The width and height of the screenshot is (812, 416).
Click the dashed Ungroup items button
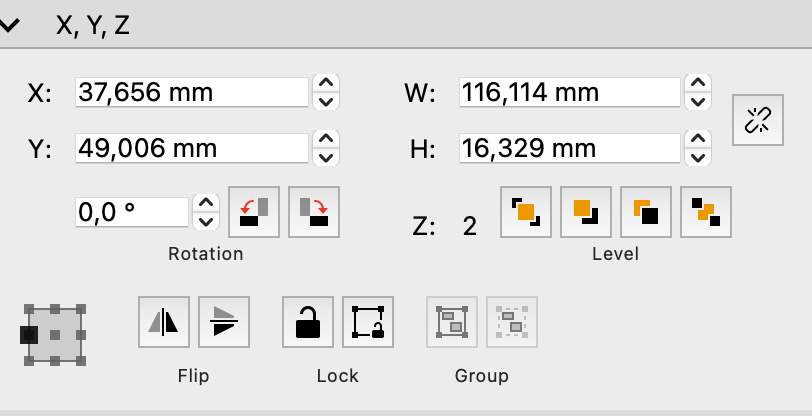512,322
